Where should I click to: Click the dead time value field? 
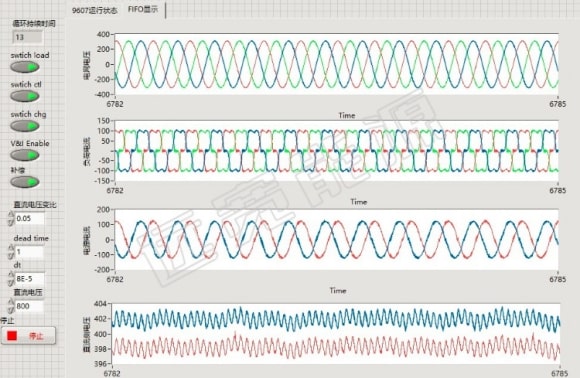tap(30, 252)
